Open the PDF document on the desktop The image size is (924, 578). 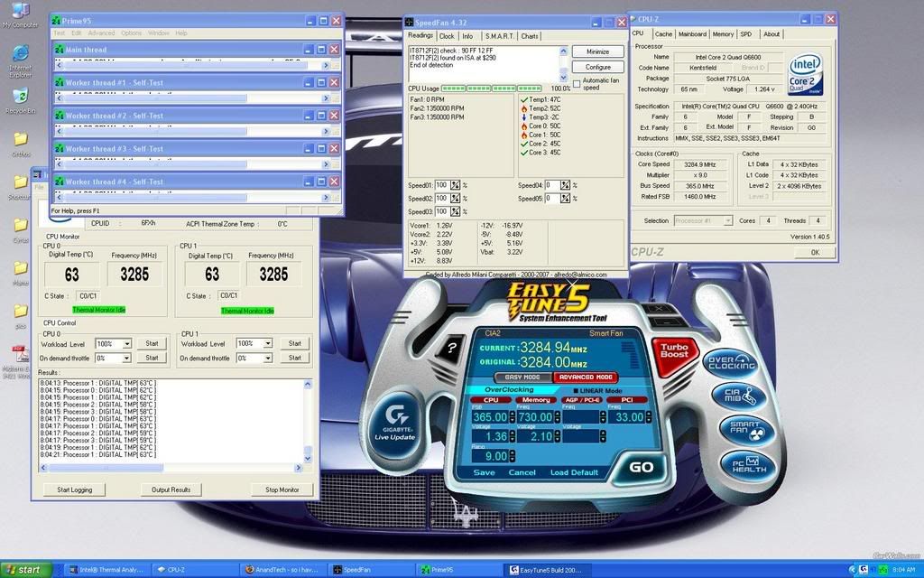pyautogui.click(x=18, y=361)
